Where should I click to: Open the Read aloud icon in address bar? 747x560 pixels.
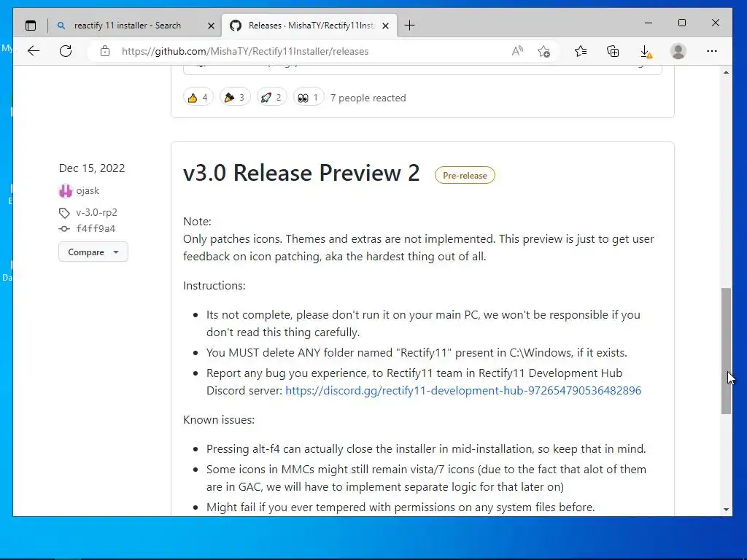[x=517, y=51]
